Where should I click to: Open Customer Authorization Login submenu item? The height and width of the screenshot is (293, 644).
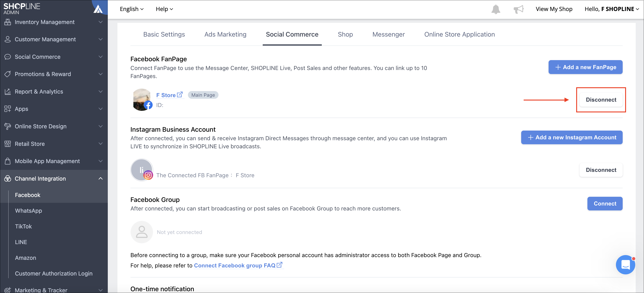(x=54, y=273)
